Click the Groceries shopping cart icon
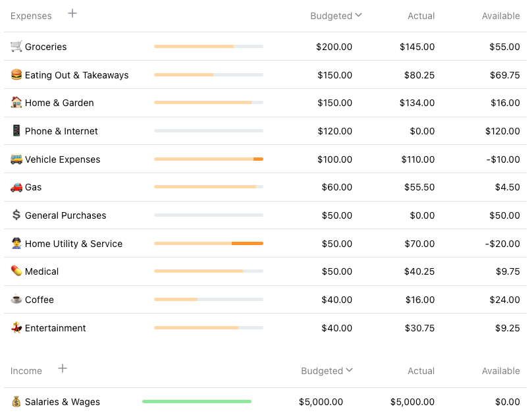This screenshot has height=415, width=532. click(15, 46)
